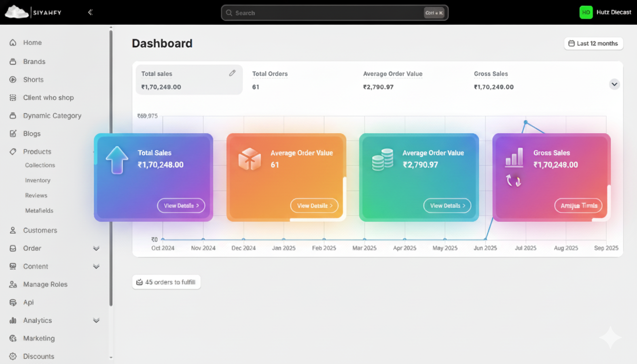Open Dynamic Category from the sidebar

(x=52, y=115)
